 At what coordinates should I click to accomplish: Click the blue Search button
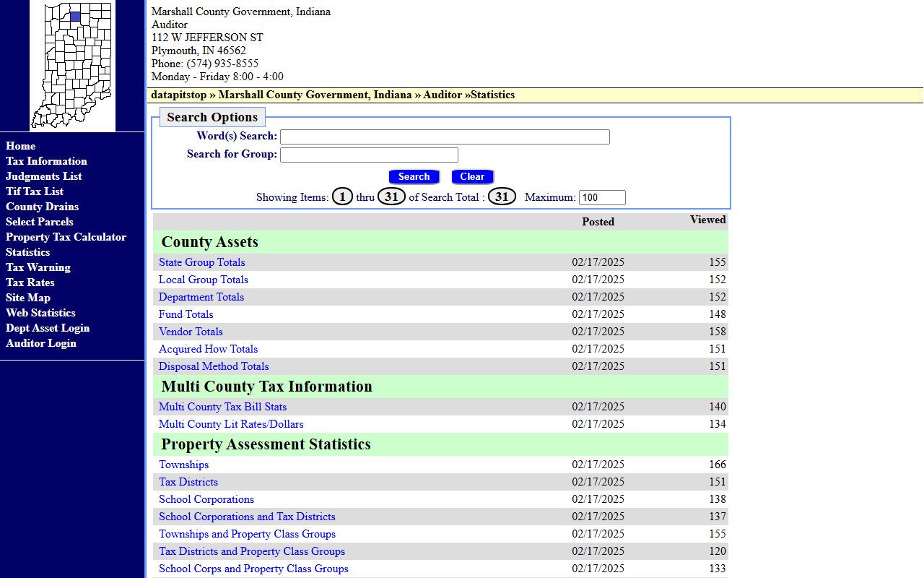pyautogui.click(x=414, y=177)
